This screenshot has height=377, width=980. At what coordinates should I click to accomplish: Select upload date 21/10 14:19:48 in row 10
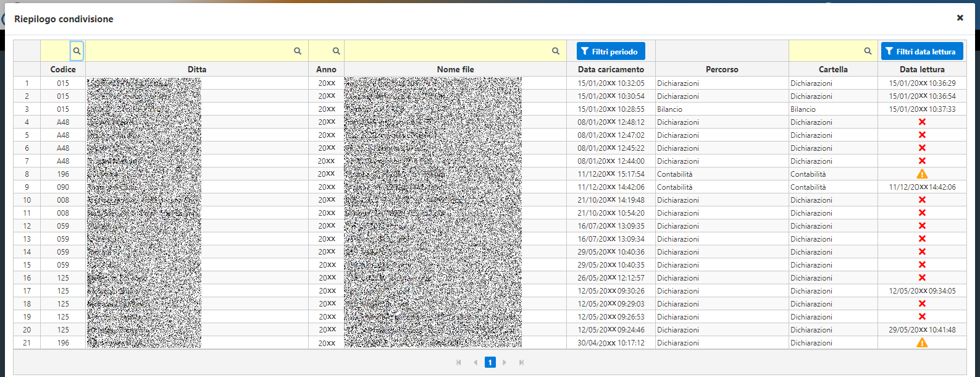tap(611, 200)
